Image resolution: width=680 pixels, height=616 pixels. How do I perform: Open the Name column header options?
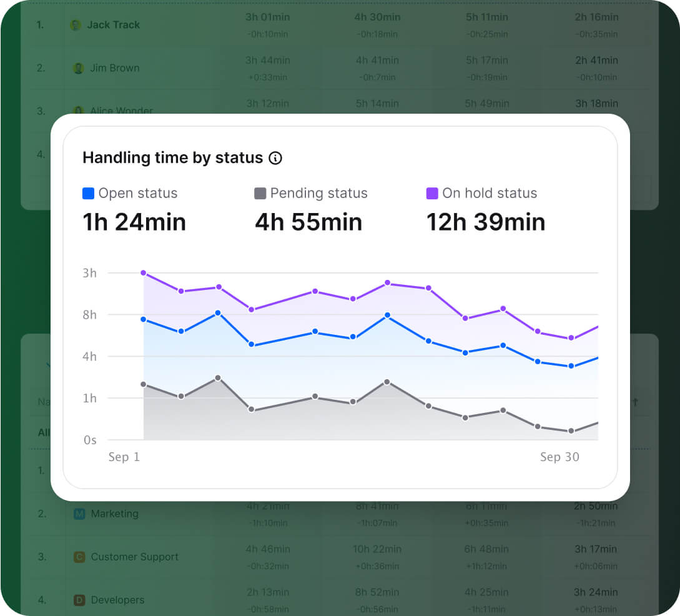[x=42, y=402]
